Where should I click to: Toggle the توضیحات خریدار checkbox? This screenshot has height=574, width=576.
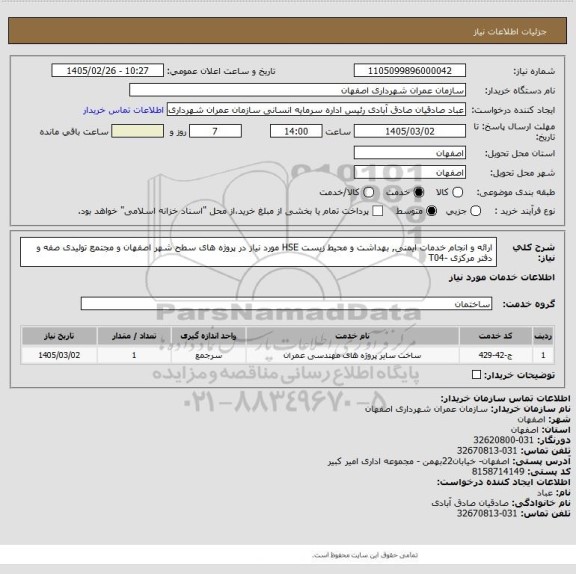(476, 375)
